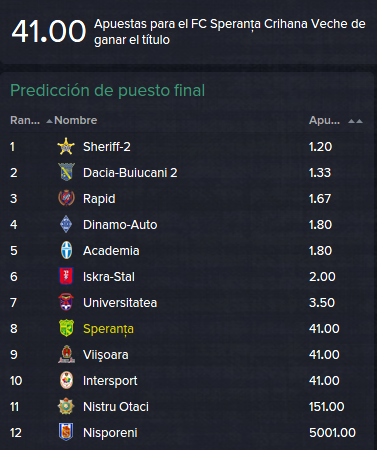Screen dimensions: 377x450
Task: Click the Dacia-Buiucani 2 crest icon
Action: (x=66, y=172)
